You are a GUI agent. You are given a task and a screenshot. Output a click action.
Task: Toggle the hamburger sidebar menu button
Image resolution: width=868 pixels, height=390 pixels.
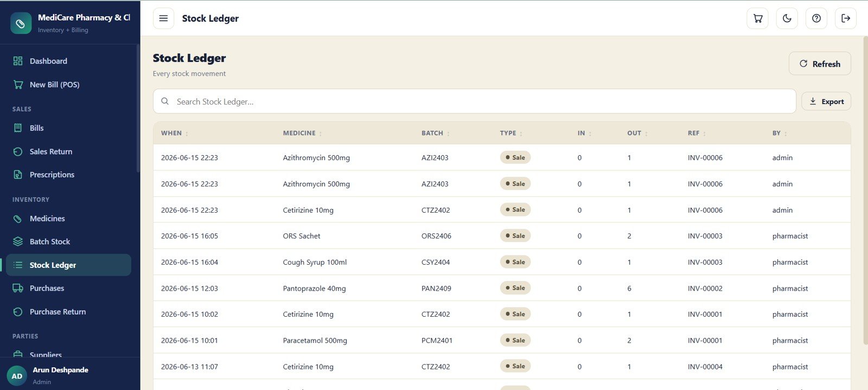tap(163, 18)
